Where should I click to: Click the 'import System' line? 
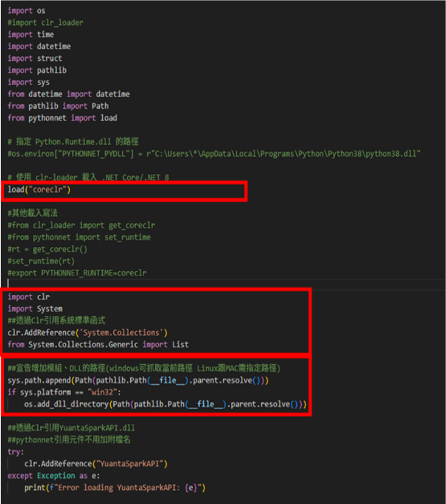(x=35, y=309)
